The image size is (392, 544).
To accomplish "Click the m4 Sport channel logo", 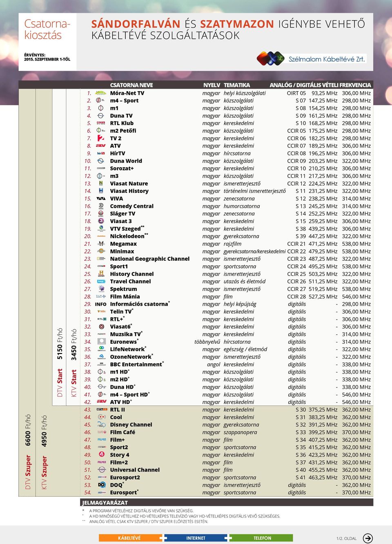I will coord(100,101).
